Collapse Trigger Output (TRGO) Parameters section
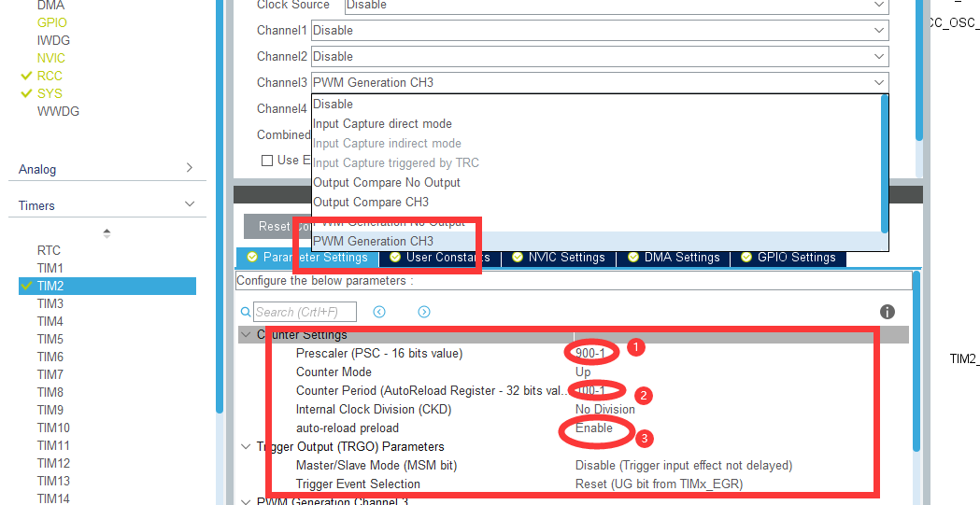Viewport: 980px width, 505px height. tap(246, 447)
